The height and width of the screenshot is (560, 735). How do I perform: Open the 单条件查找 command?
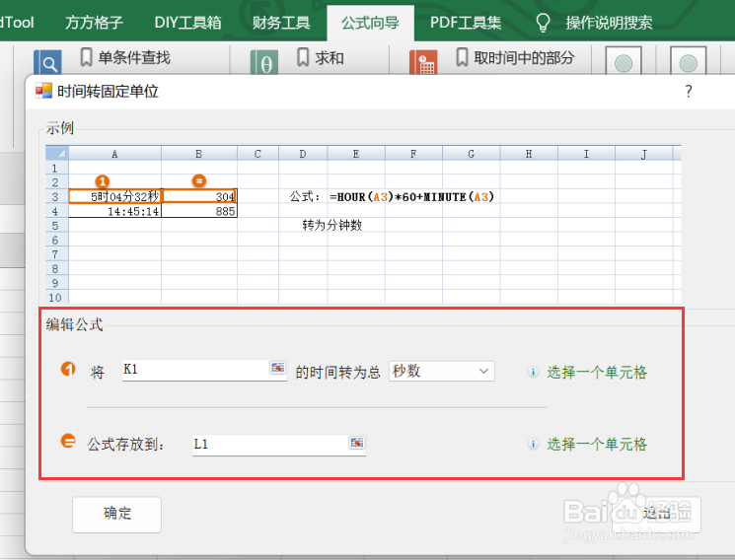[134, 57]
